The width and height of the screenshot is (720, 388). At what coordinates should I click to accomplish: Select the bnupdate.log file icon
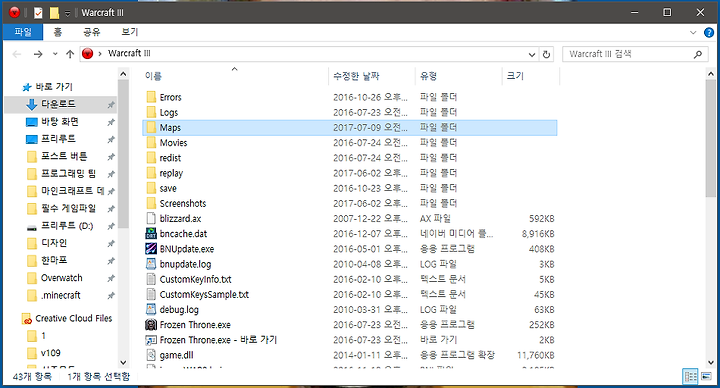[151, 264]
